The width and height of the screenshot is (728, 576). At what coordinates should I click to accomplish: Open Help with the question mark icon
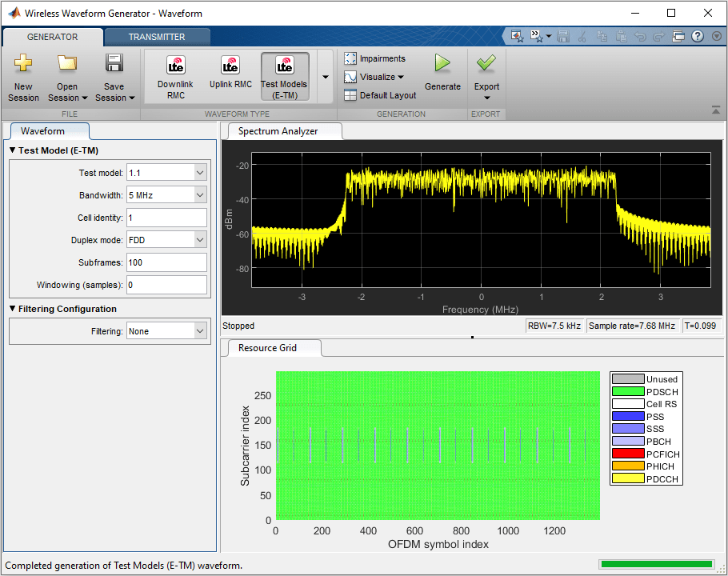(697, 36)
